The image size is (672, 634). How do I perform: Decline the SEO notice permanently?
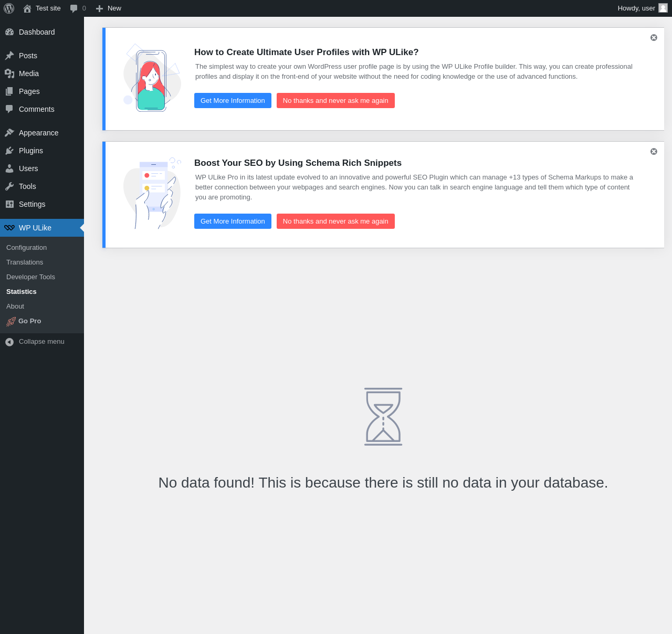335,221
